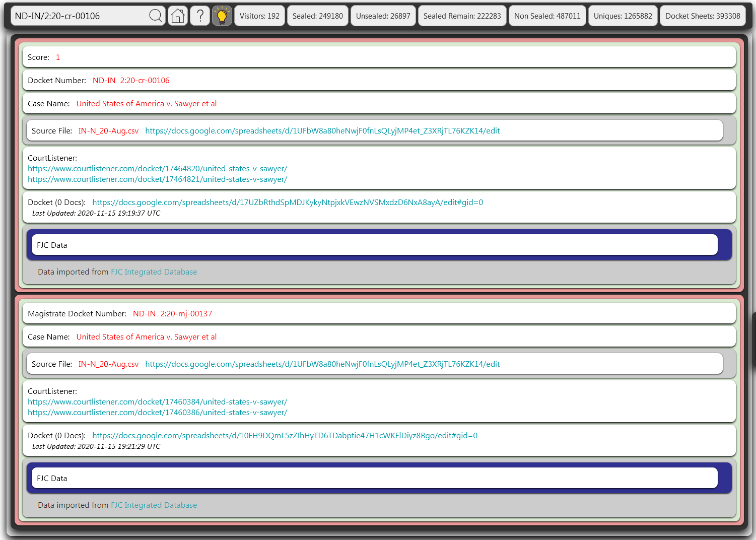The image size is (756, 540).
Task: Select docket number 2:20-cr-00106 text
Action: click(x=131, y=81)
